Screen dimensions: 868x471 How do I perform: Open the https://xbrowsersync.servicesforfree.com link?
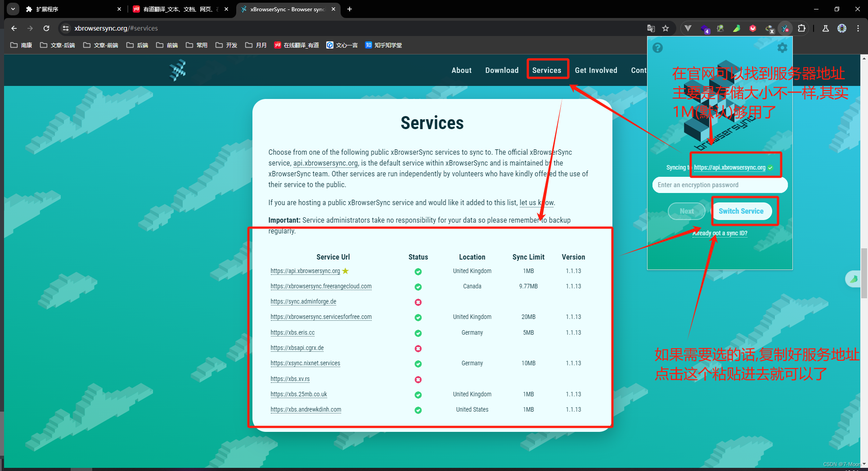(321, 317)
